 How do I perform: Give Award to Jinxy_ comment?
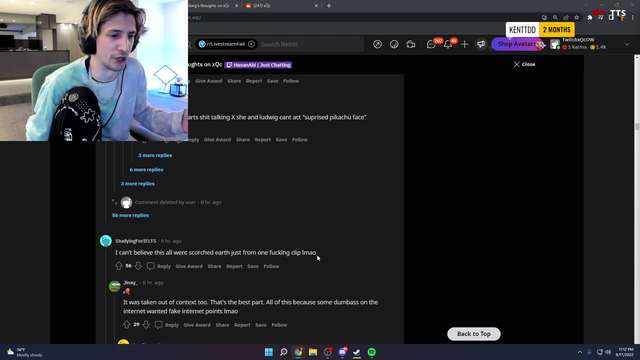click(197, 325)
